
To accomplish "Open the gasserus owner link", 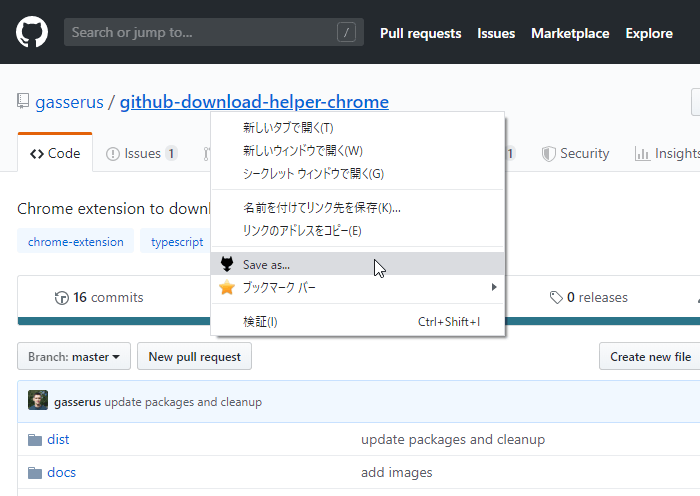I will coord(69,102).
